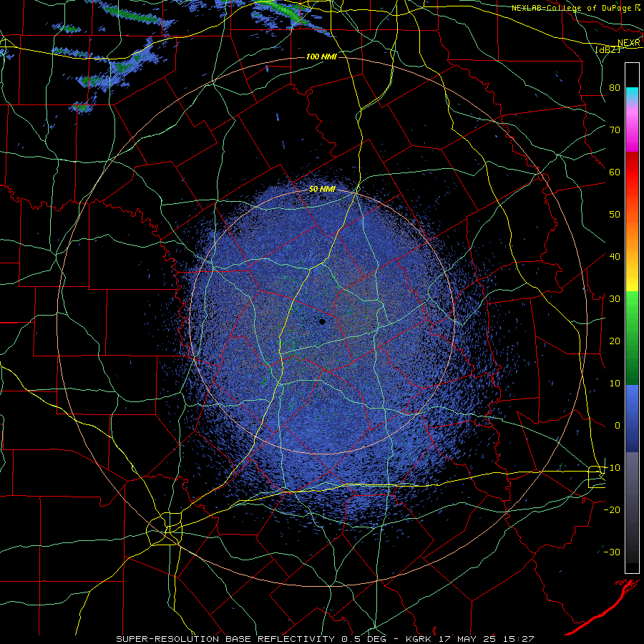Image resolution: width=644 pixels, height=644 pixels.
Task: Click the -30 value on the dBZ scale
Action: (x=612, y=552)
